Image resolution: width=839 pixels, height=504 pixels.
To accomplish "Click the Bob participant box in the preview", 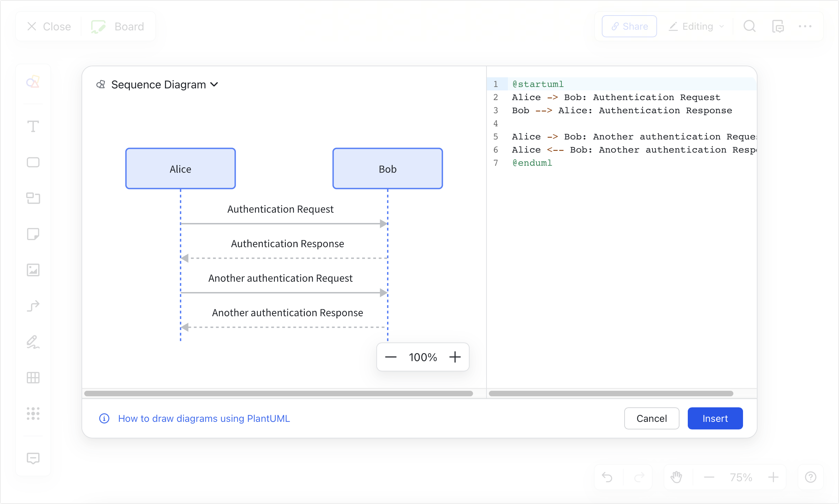I will point(388,168).
